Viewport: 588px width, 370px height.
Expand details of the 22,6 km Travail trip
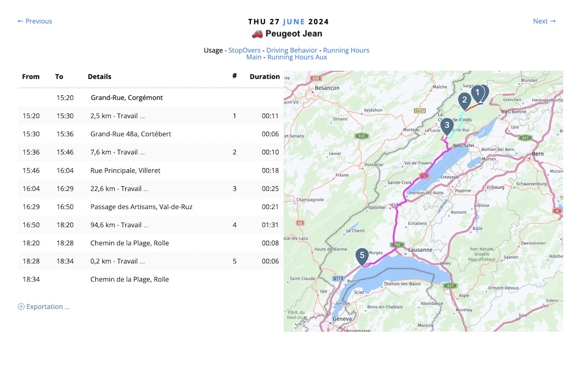click(x=146, y=189)
